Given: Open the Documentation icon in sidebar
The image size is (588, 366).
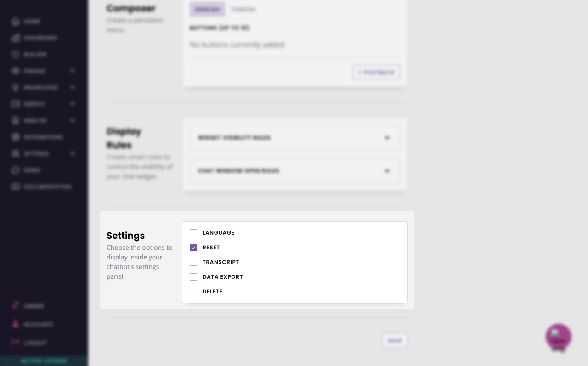Looking at the screenshot, I should click(16, 187).
